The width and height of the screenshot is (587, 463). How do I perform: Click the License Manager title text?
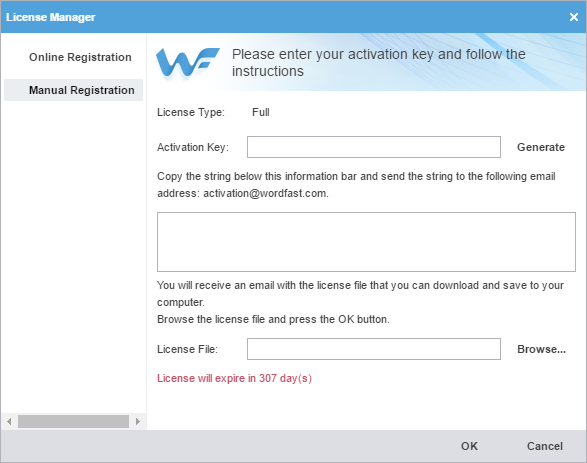(51, 17)
